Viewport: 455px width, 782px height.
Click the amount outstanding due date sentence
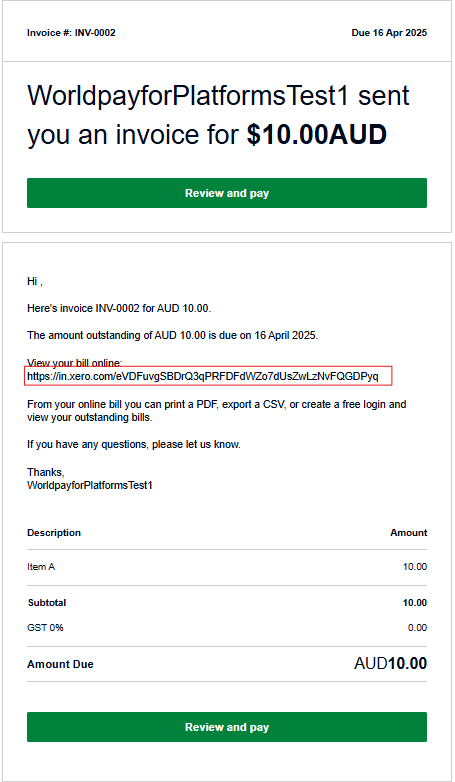173,336
